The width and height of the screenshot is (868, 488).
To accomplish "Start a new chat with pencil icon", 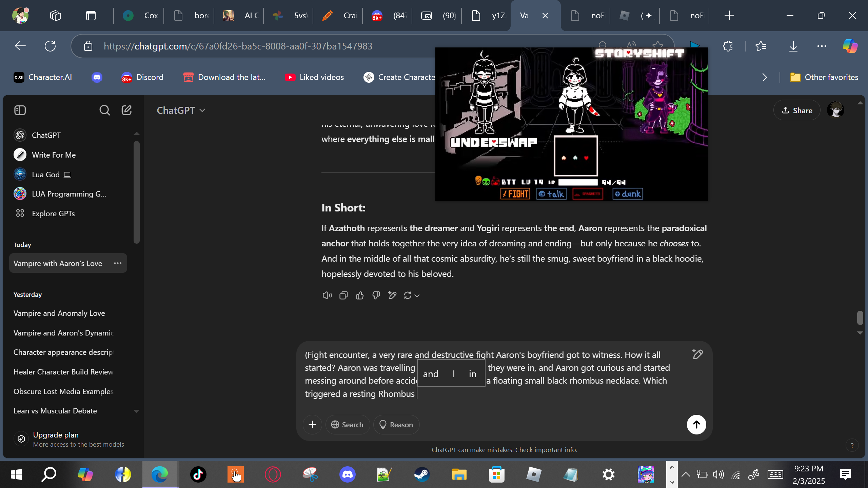I will point(126,110).
